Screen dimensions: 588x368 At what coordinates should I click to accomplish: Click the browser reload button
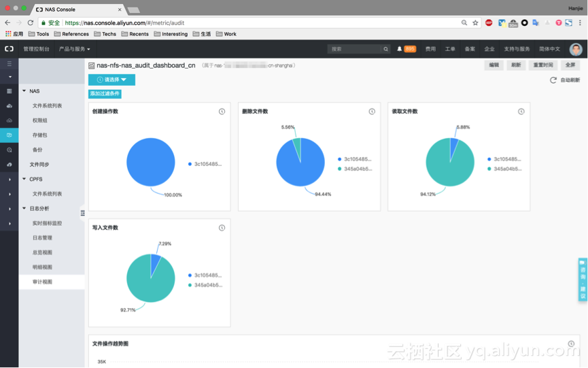click(31, 23)
